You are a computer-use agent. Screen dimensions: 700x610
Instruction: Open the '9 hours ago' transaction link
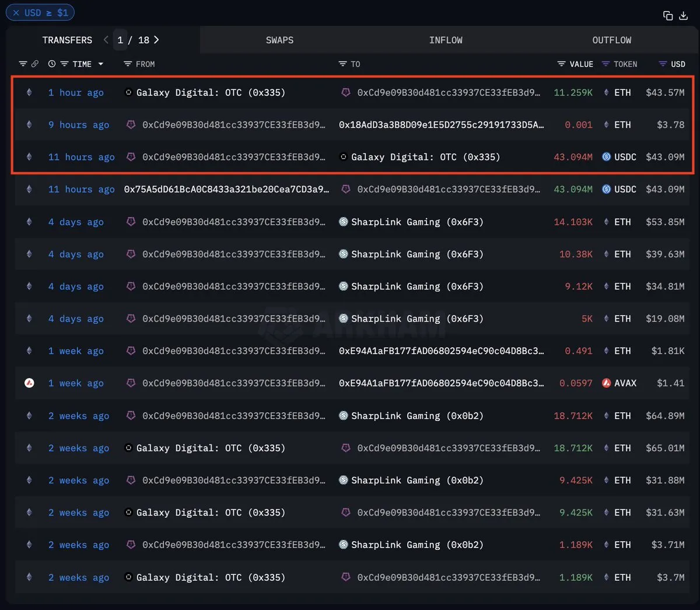pyautogui.click(x=79, y=124)
